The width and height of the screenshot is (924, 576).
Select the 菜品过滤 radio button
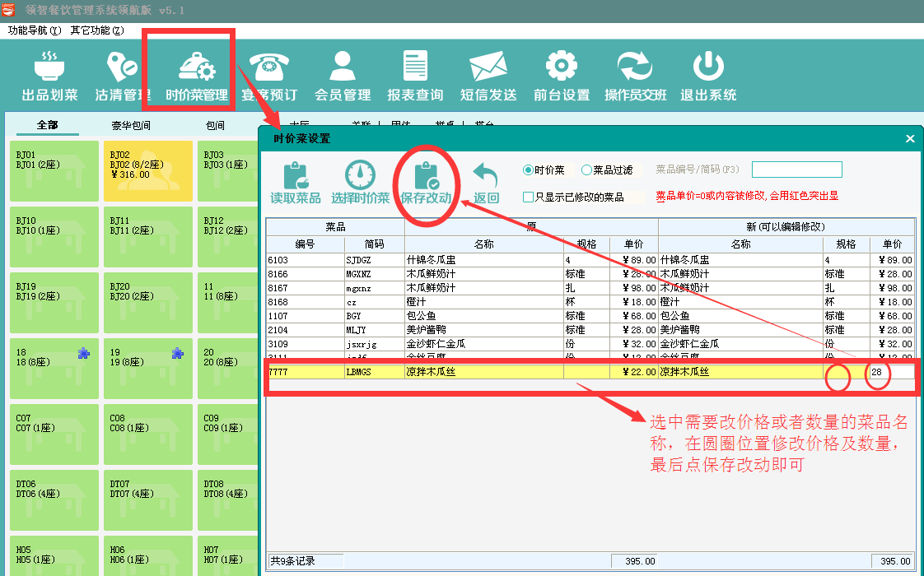(587, 170)
